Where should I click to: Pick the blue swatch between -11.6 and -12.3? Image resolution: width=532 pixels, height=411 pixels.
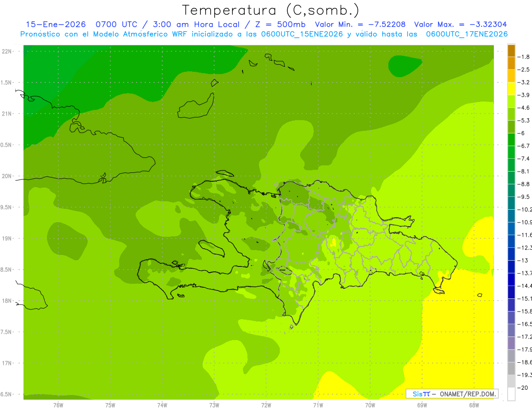click(511, 241)
